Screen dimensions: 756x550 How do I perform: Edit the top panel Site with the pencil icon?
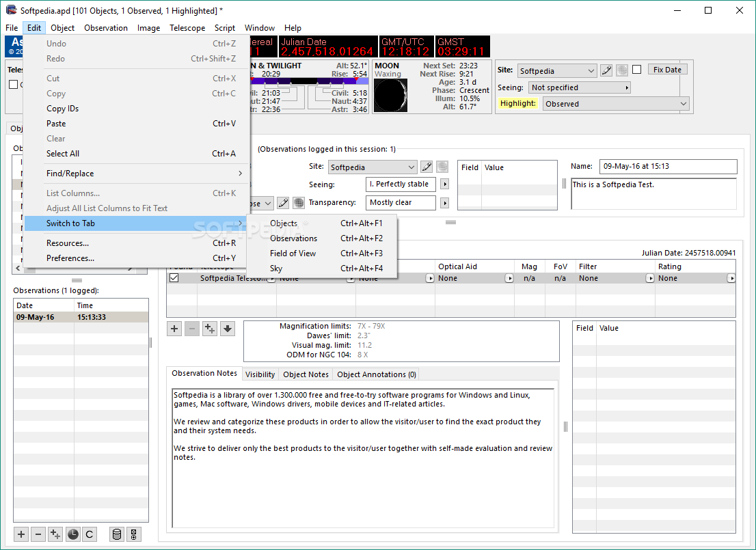tap(606, 70)
